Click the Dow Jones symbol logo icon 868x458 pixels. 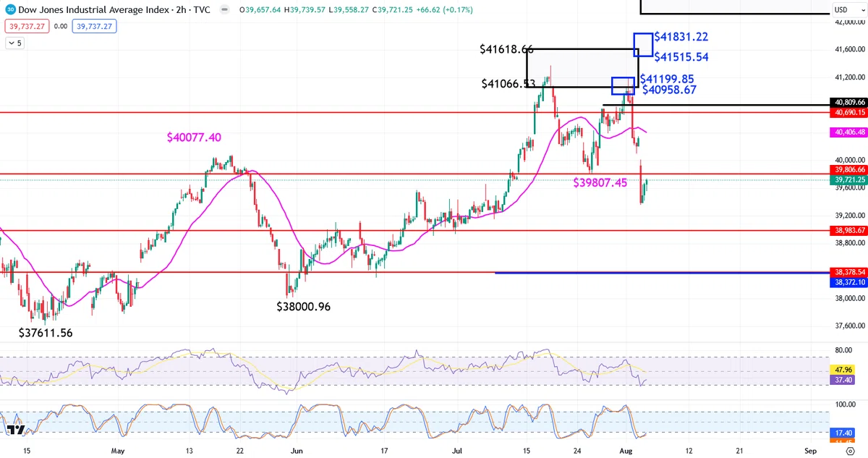[x=10, y=9]
